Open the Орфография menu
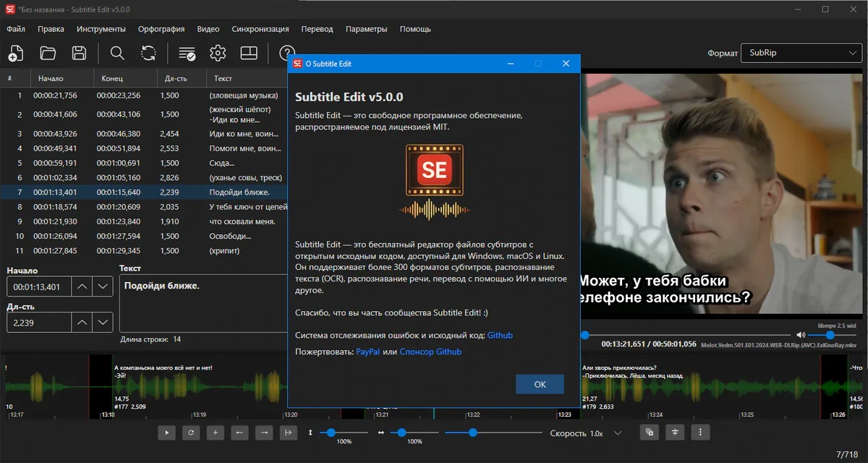The width and height of the screenshot is (868, 463). pos(161,29)
